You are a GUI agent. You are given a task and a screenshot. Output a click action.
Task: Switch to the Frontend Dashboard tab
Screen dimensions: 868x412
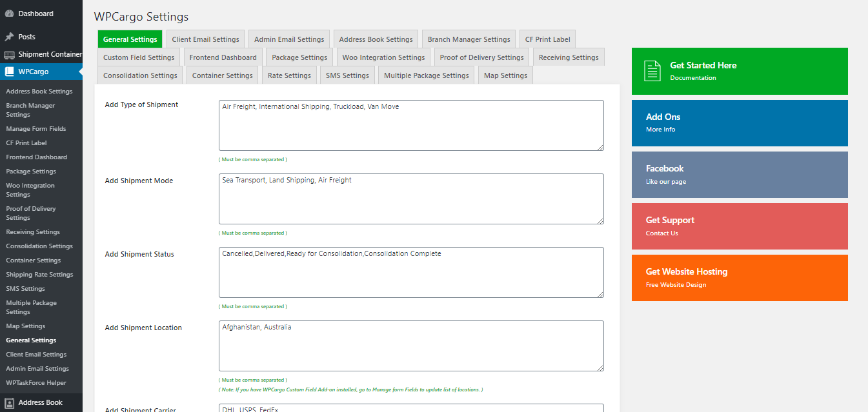(x=223, y=57)
